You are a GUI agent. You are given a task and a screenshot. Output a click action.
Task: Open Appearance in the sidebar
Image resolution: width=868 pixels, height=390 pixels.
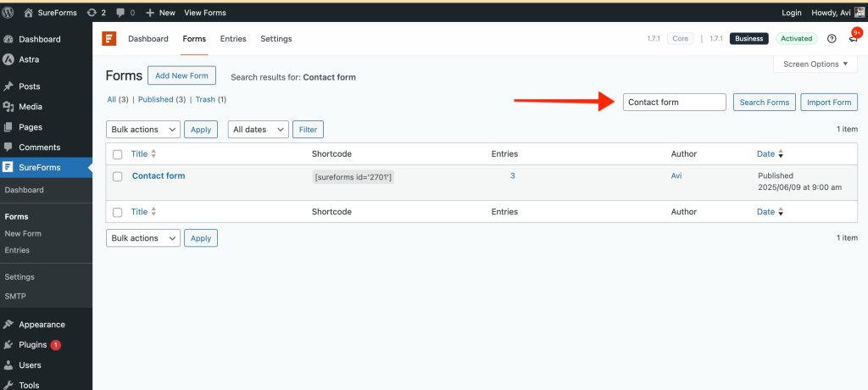pyautogui.click(x=42, y=325)
